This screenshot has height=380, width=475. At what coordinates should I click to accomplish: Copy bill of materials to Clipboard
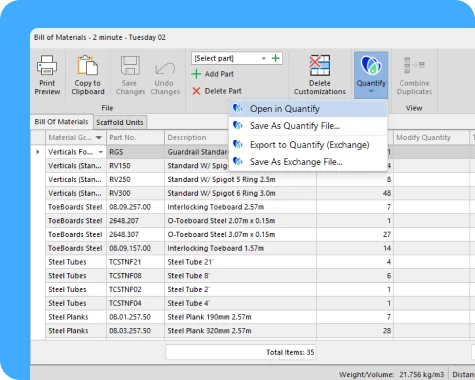pyautogui.click(x=88, y=75)
